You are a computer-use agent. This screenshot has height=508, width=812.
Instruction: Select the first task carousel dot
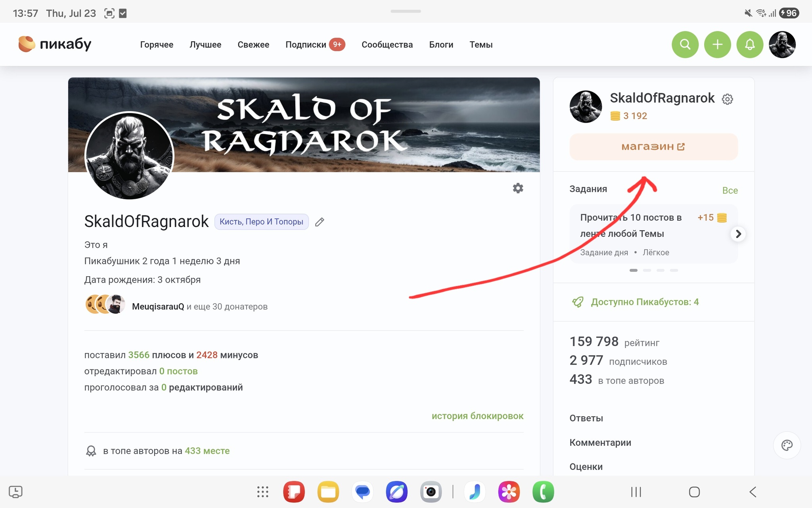point(634,270)
